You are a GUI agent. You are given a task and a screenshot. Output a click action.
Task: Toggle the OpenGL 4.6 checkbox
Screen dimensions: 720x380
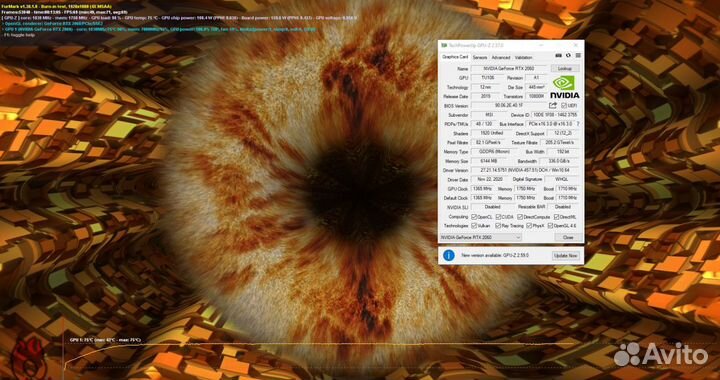pos(550,226)
